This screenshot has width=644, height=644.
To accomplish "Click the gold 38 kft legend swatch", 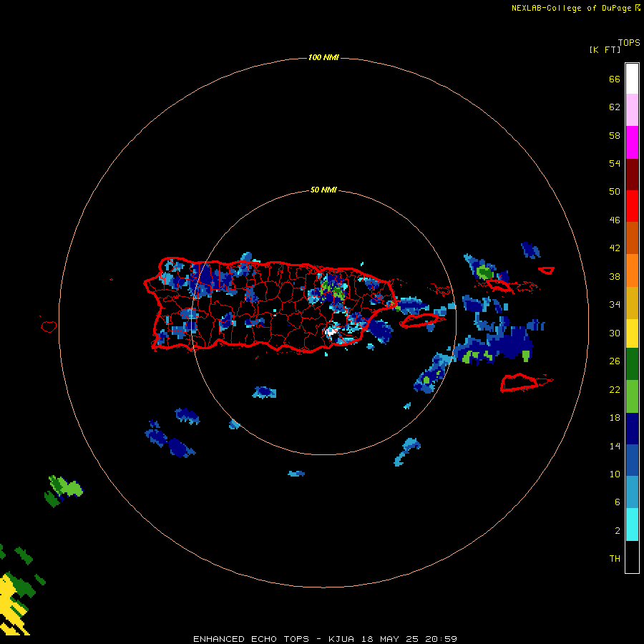I will pyautogui.click(x=632, y=302).
